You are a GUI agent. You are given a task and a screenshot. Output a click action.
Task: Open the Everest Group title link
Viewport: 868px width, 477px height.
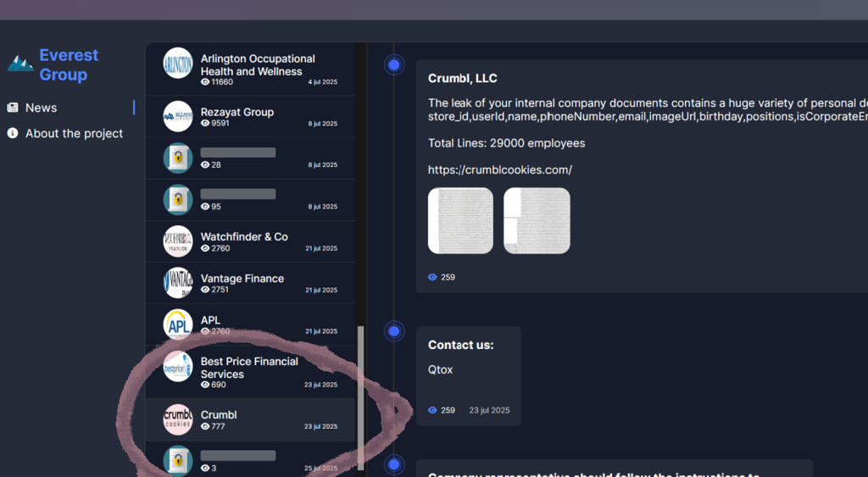pyautogui.click(x=69, y=64)
